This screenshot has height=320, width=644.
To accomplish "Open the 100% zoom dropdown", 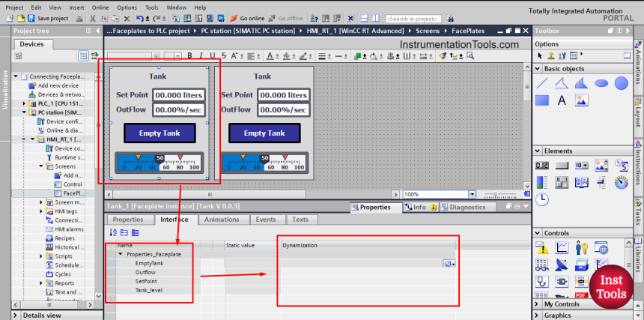I will pyautogui.click(x=472, y=194).
